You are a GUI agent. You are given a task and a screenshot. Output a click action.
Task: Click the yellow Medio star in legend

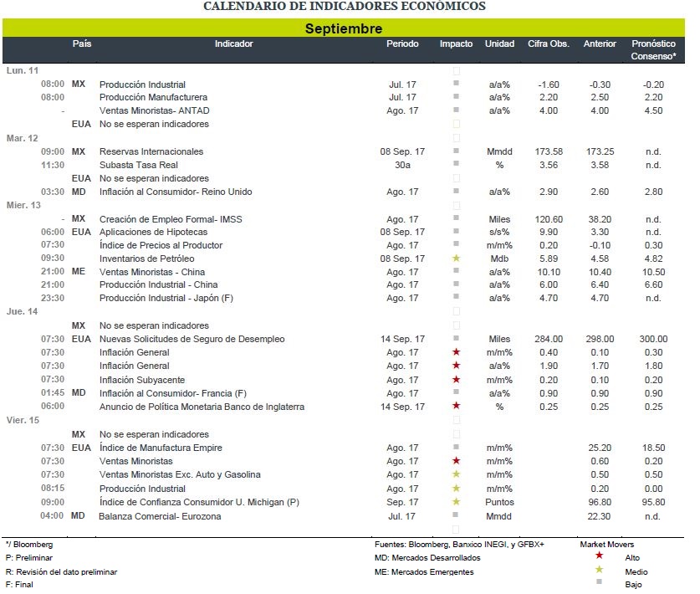tap(599, 570)
